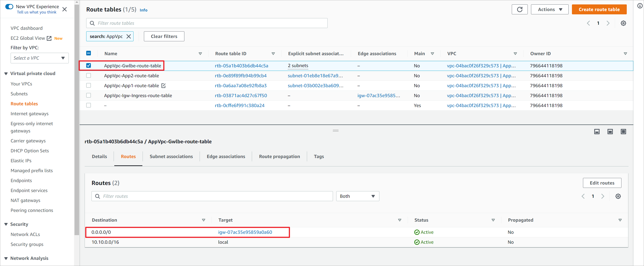Expand details panel to full screen
This screenshot has width=644, height=266.
click(623, 132)
